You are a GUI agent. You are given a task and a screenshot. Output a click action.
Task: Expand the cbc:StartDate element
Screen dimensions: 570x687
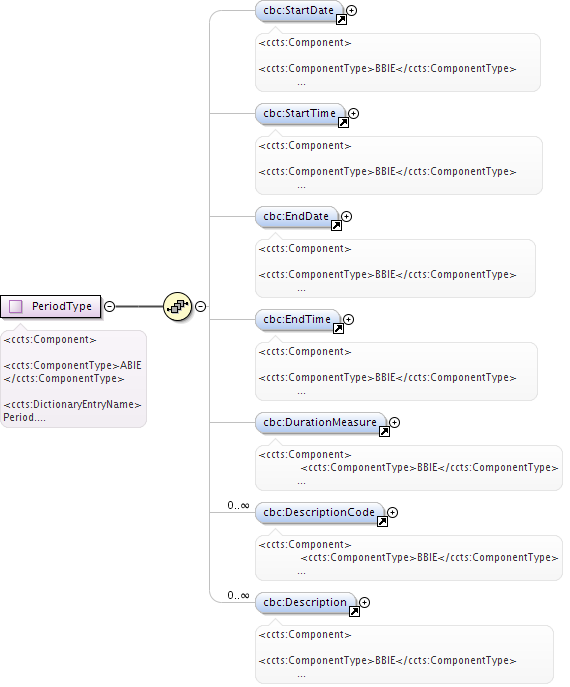351,10
